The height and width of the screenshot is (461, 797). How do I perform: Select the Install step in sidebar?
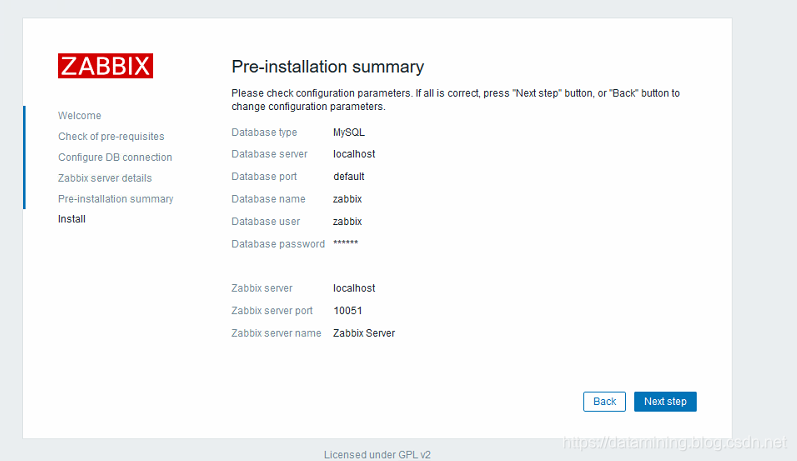(x=72, y=219)
